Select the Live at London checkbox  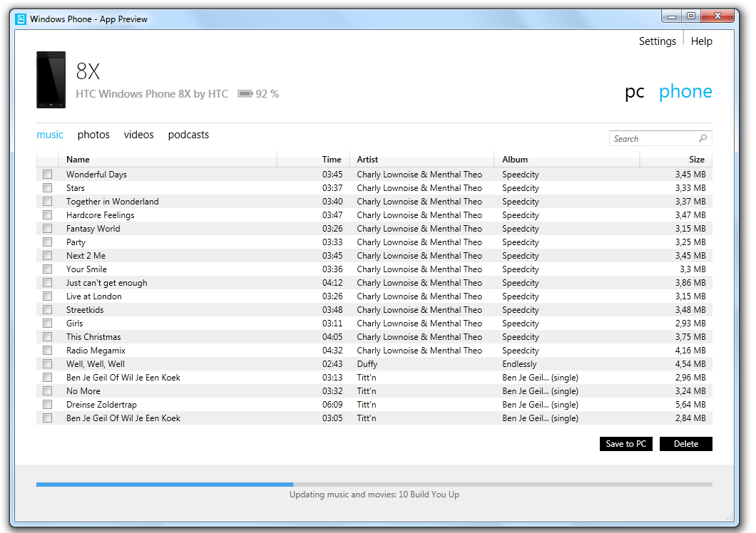[47, 296]
